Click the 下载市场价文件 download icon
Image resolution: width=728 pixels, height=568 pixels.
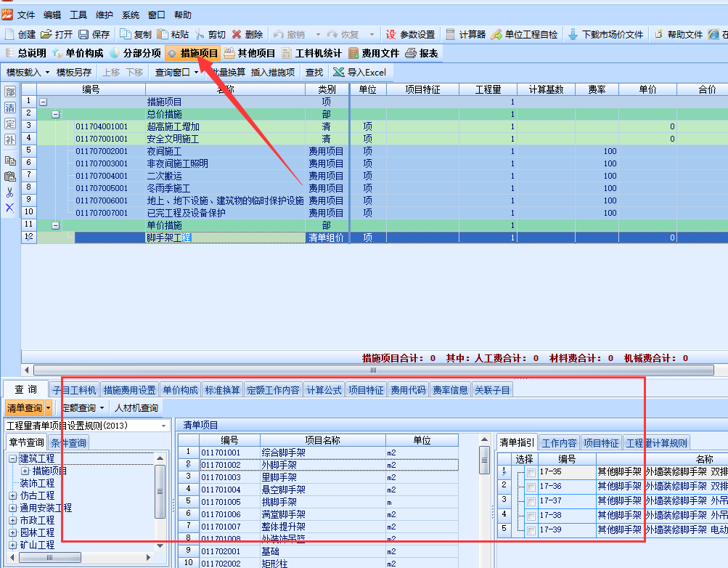(573, 34)
